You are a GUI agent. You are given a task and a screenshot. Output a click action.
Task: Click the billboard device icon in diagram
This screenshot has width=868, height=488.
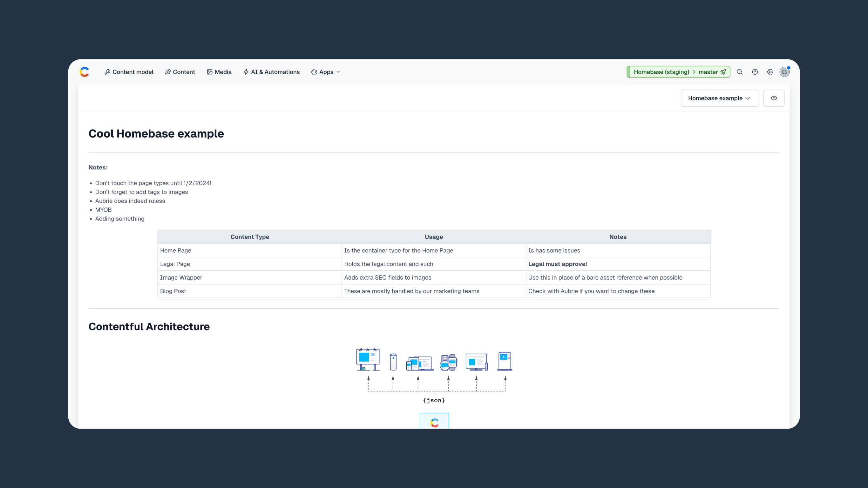point(368,359)
